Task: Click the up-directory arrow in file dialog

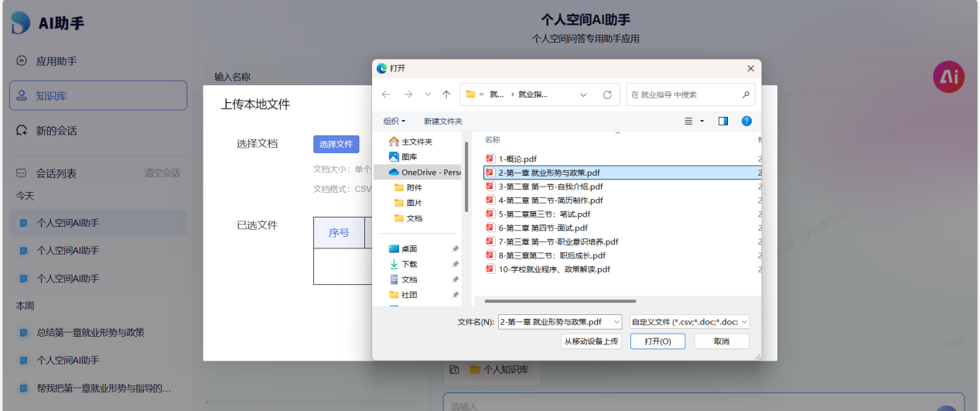Action: [446, 94]
